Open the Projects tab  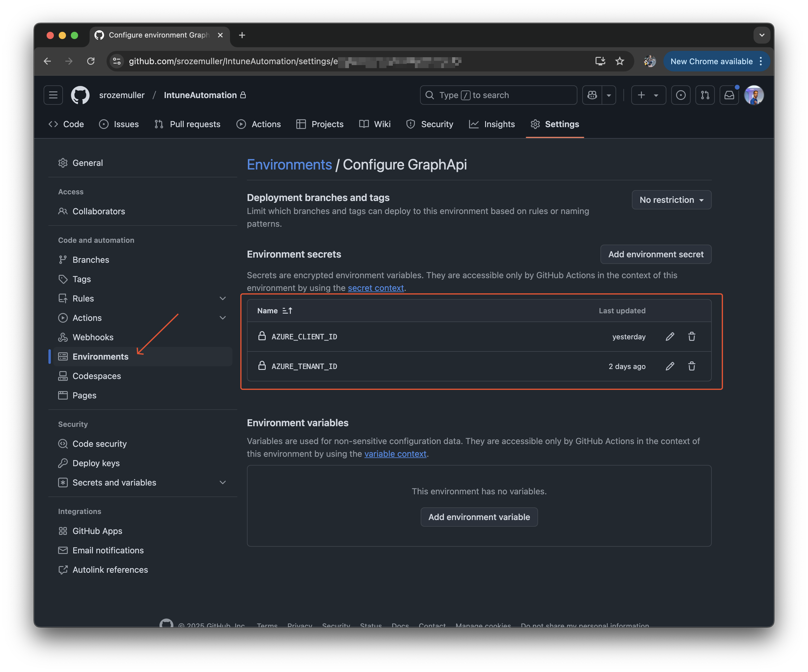320,124
